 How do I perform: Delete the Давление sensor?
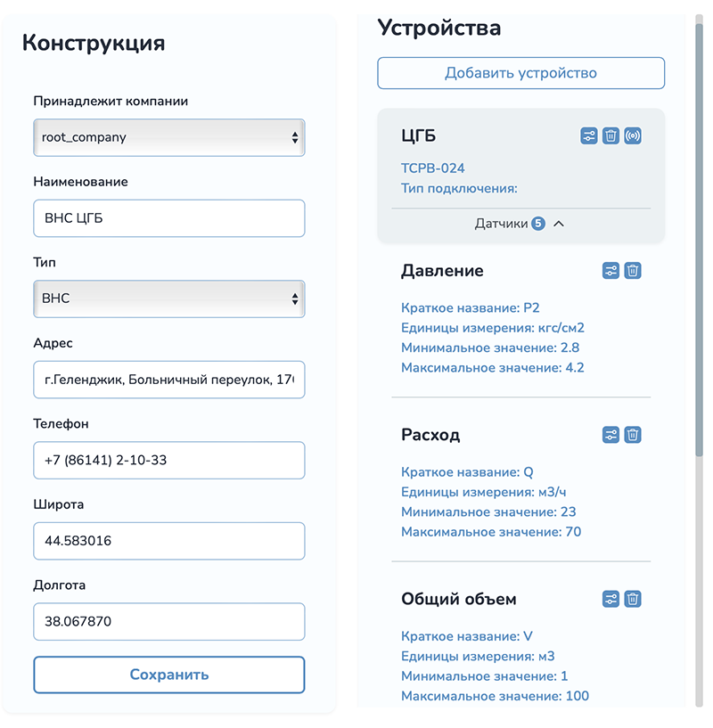634,270
